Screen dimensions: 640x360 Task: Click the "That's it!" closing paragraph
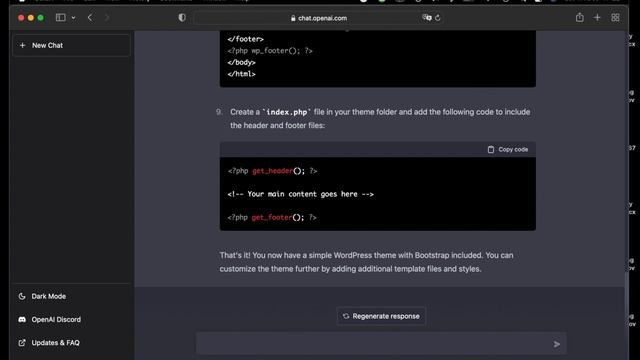367,262
